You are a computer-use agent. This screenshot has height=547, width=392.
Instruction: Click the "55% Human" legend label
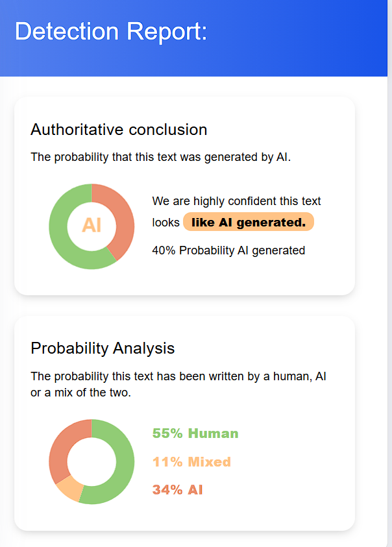click(x=195, y=433)
